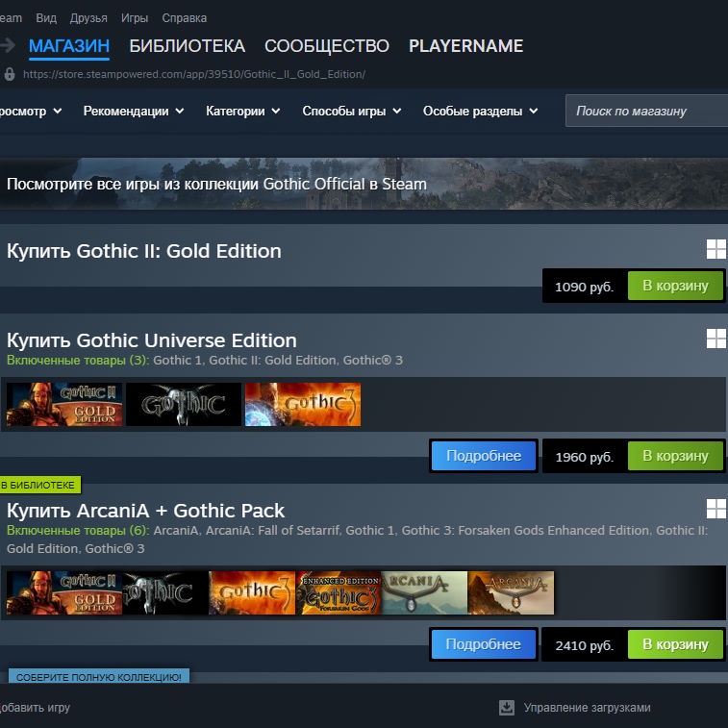Click the Поиск по магазину search field
Viewport: 728px width, 728px height.
pyautogui.click(x=646, y=111)
